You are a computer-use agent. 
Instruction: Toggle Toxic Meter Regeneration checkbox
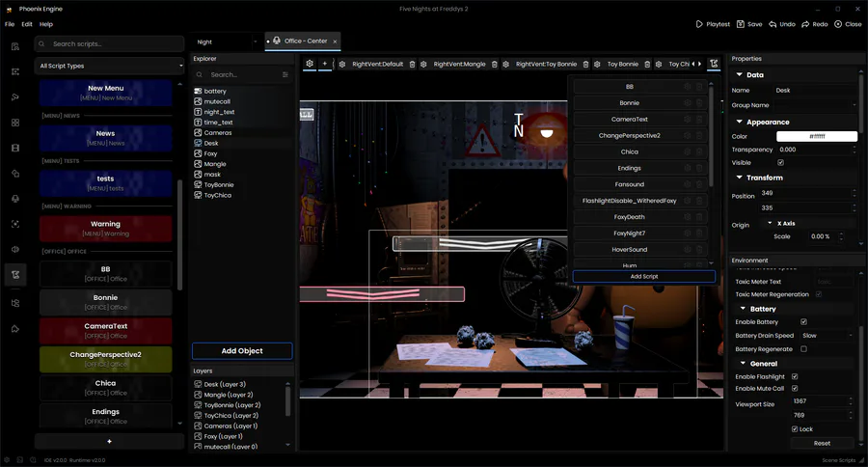pos(819,294)
